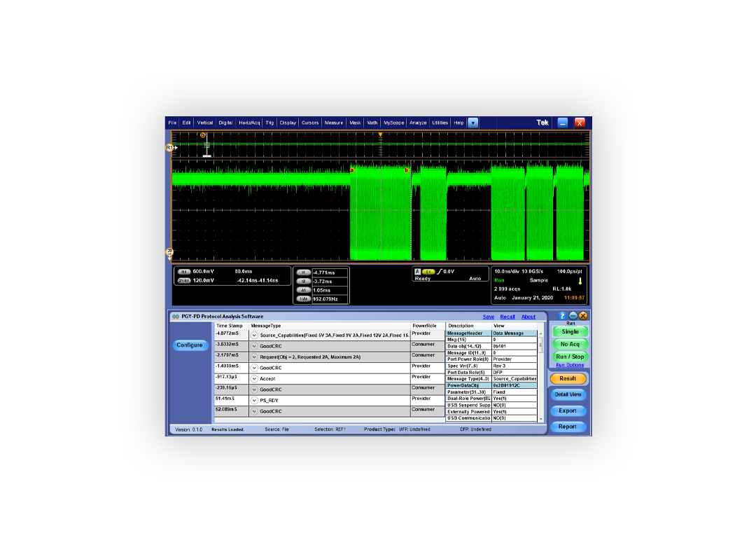756x552 pixels.
Task: Close the PGY-PD analysis panel
Action: click(x=583, y=315)
